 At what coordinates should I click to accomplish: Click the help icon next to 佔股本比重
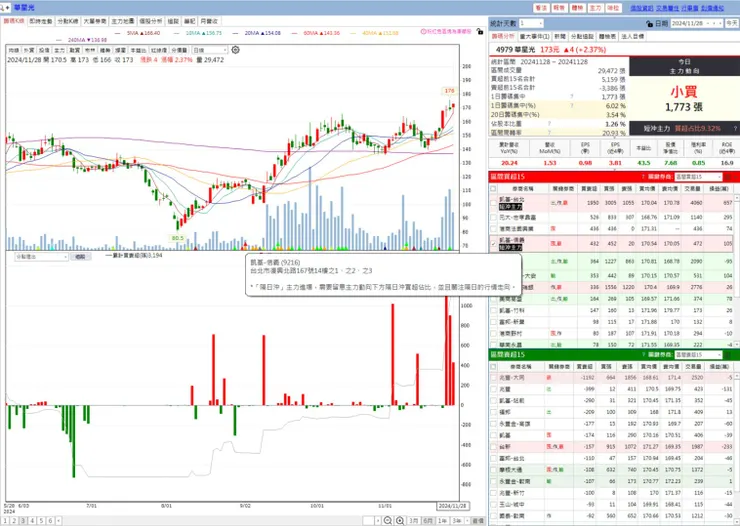click(x=549, y=124)
